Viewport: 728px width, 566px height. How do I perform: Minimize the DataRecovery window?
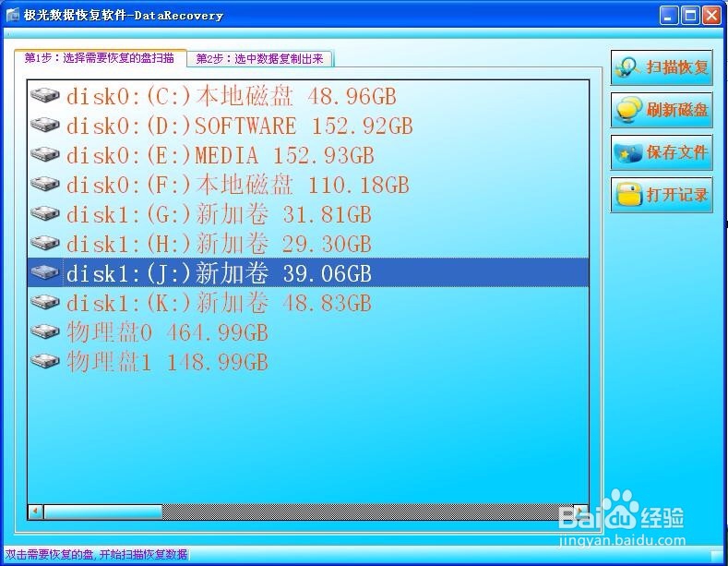pos(669,16)
